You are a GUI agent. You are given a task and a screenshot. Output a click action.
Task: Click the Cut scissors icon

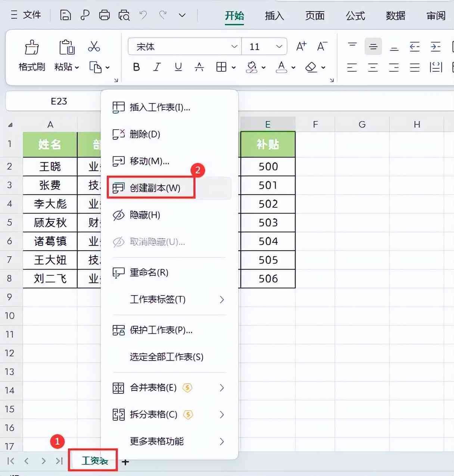[94, 47]
